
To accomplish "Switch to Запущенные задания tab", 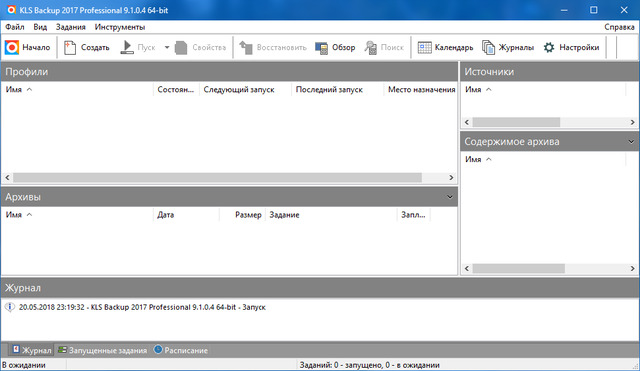I will click(102, 350).
